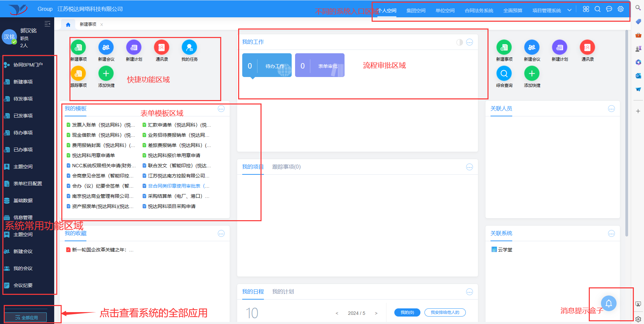The height and width of the screenshot is (324, 644).
Task: Open the 云学堂 link in 关联系统
Action: click(505, 250)
